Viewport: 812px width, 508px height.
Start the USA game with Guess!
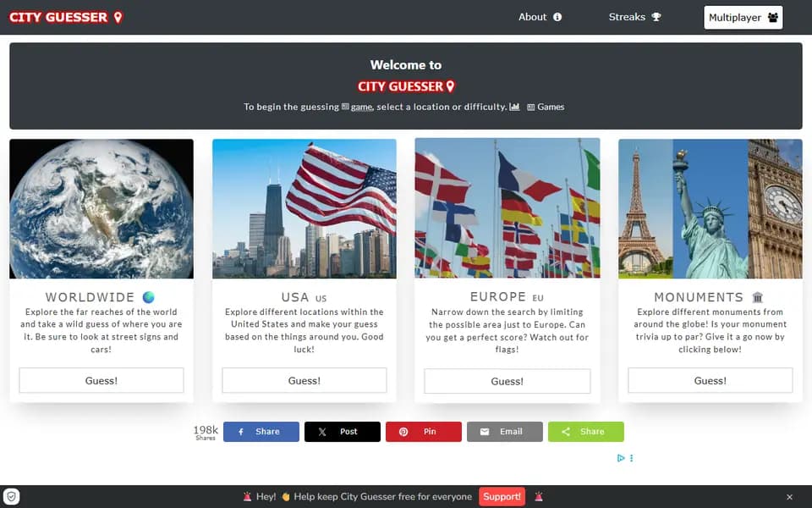click(x=304, y=380)
